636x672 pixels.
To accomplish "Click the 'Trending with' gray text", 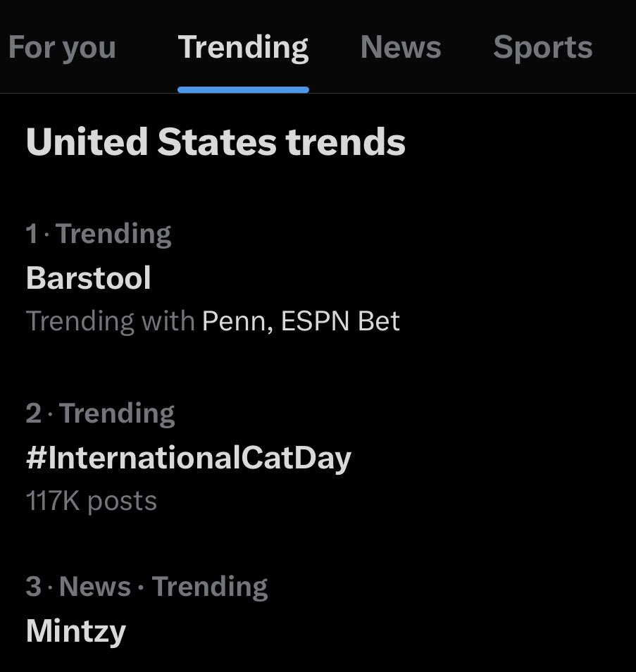I will pos(111,321).
